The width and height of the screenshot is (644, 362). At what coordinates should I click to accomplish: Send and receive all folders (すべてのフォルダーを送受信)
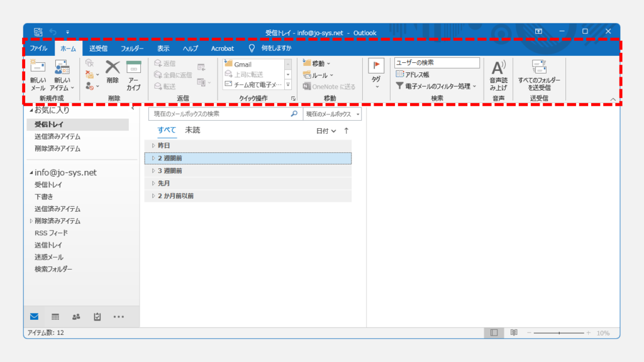pos(539,67)
